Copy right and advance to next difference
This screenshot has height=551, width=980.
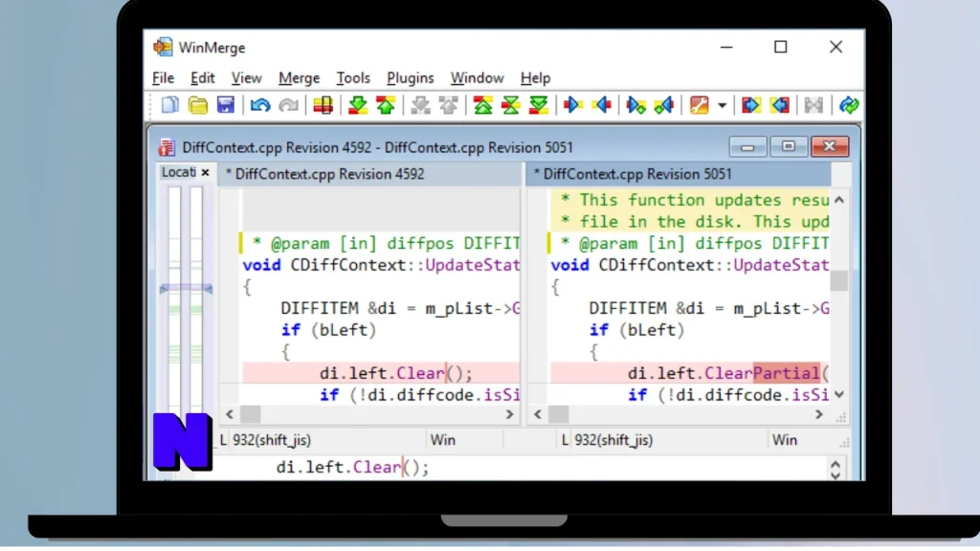click(x=636, y=105)
